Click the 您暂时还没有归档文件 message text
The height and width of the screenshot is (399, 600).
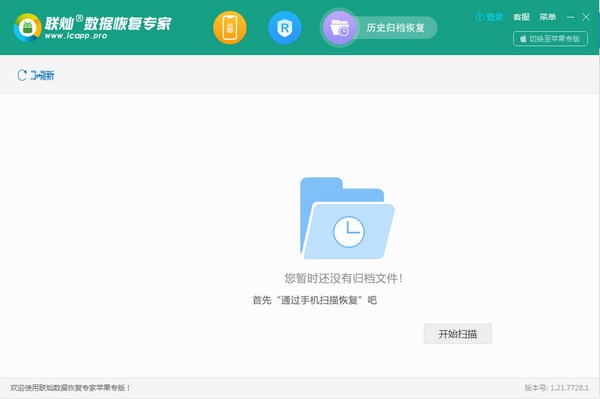tap(343, 278)
